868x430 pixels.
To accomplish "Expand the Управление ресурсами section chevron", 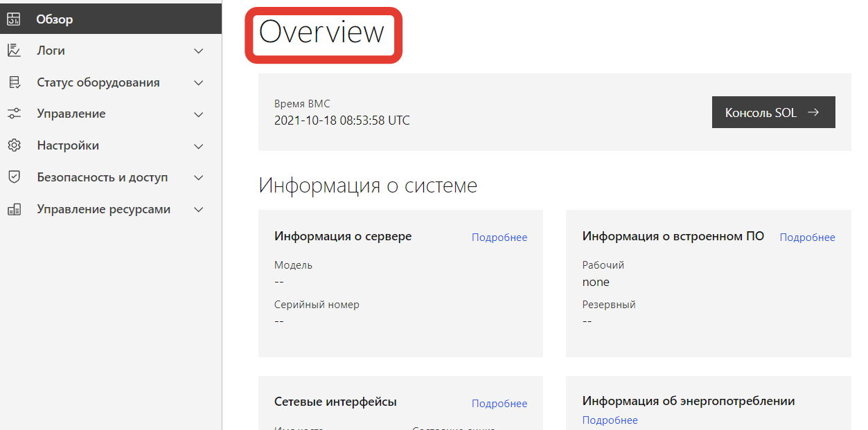I will tap(199, 209).
